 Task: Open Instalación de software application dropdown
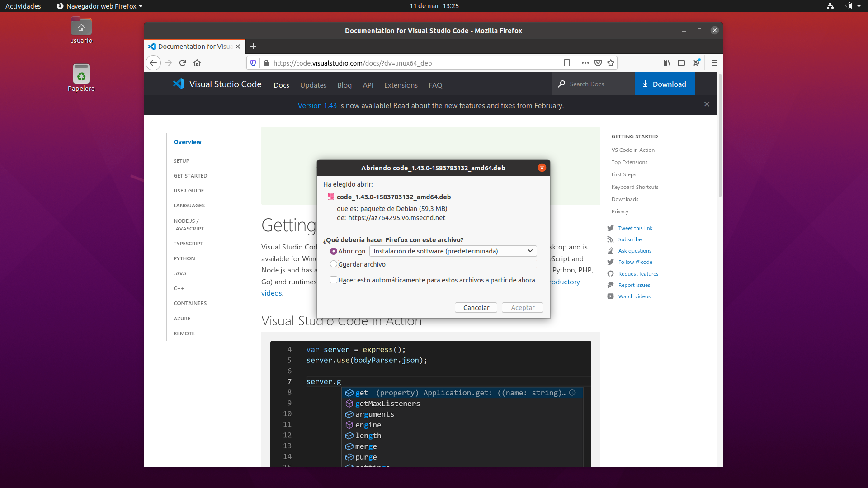(453, 251)
